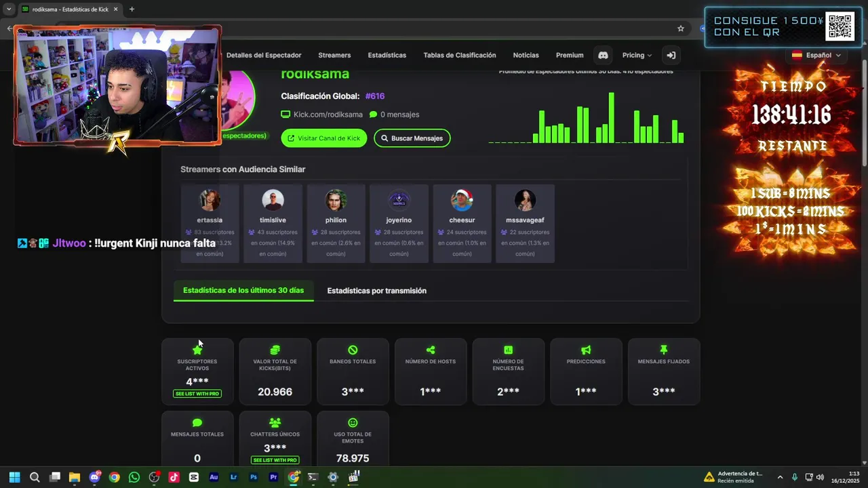Viewport: 868px width, 488px height.
Task: Click the smiley icon on Uso Total de Emotes card
Action: click(353, 423)
